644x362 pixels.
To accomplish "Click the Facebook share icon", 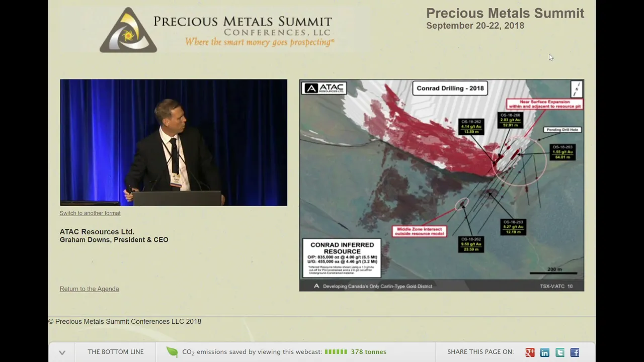I will click(x=575, y=352).
